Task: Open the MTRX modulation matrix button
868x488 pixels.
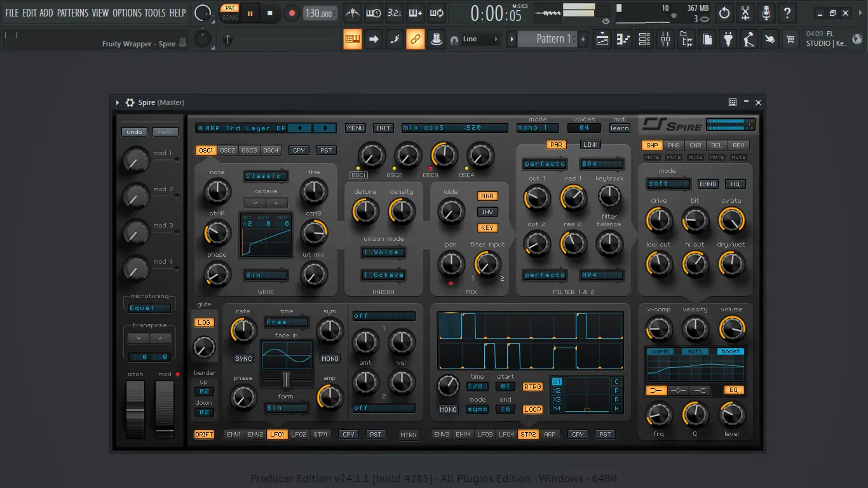Action: coord(409,435)
